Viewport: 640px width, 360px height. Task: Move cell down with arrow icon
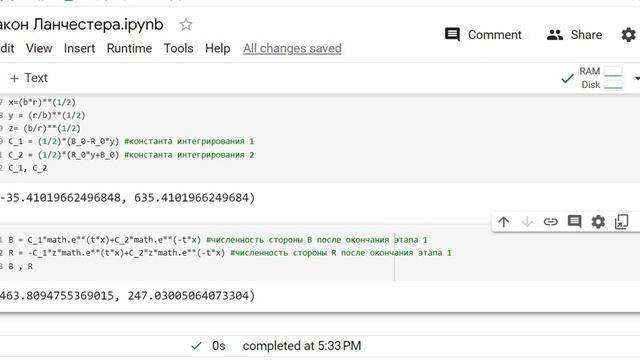[527, 222]
